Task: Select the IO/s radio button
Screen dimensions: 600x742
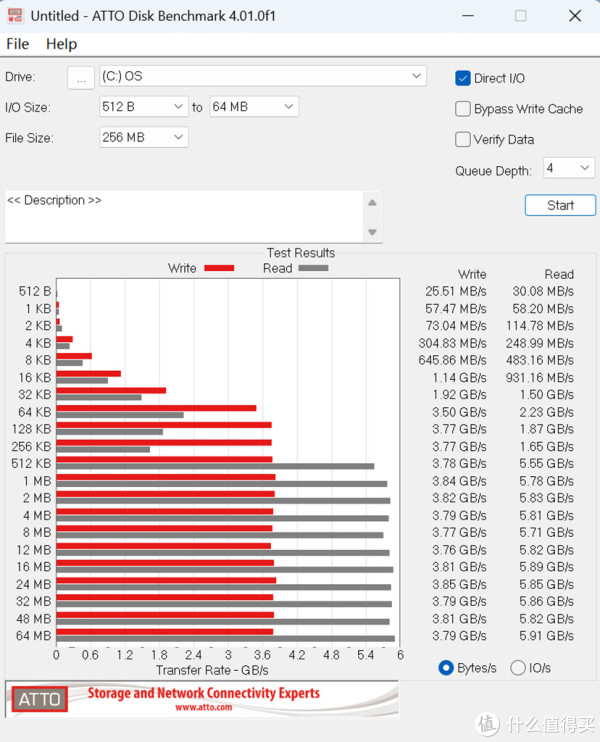Action: point(518,668)
